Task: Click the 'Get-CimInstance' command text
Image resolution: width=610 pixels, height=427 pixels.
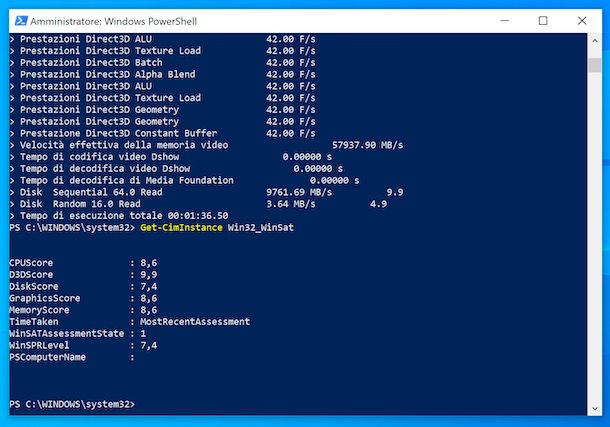Action: pyautogui.click(x=181, y=228)
